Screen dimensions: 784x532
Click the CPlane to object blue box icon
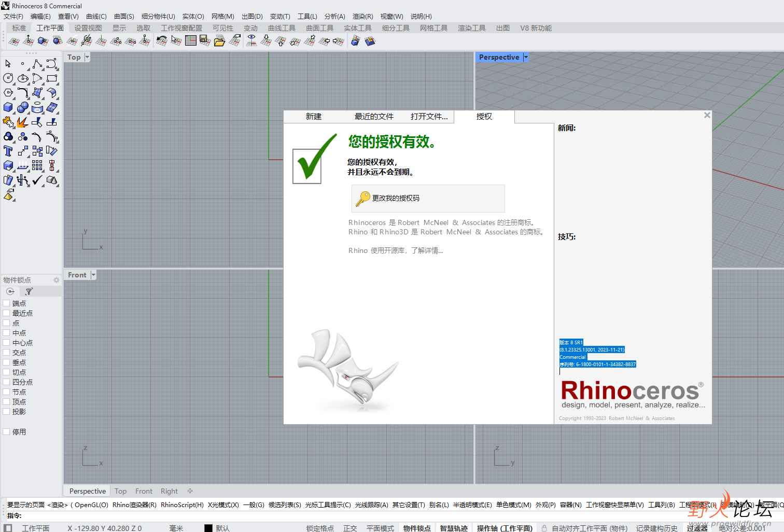tap(43, 41)
